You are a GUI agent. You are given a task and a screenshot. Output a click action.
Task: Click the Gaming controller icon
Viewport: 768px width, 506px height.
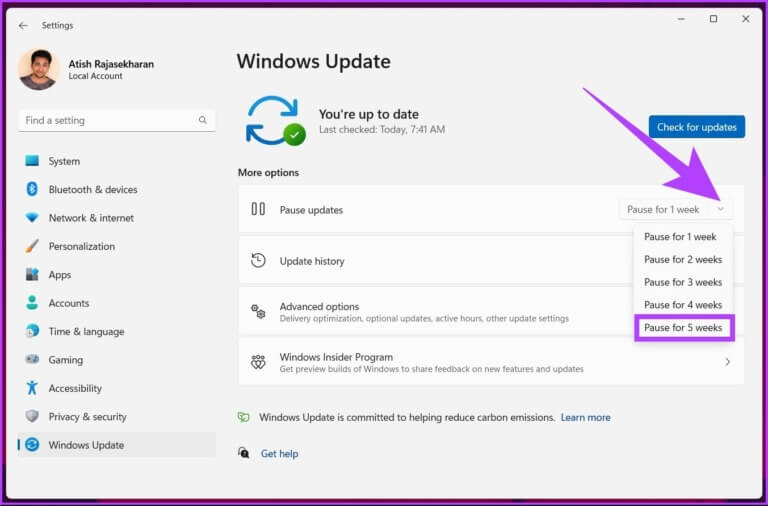click(32, 360)
